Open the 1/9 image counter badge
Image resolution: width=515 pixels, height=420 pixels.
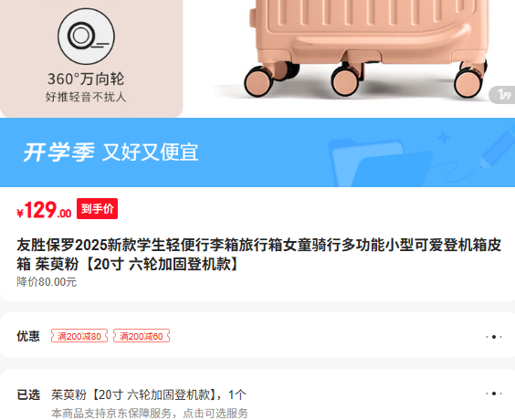[502, 95]
